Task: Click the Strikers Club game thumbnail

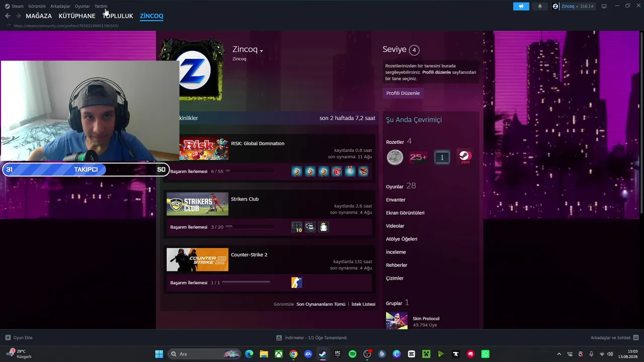Action: [197, 204]
